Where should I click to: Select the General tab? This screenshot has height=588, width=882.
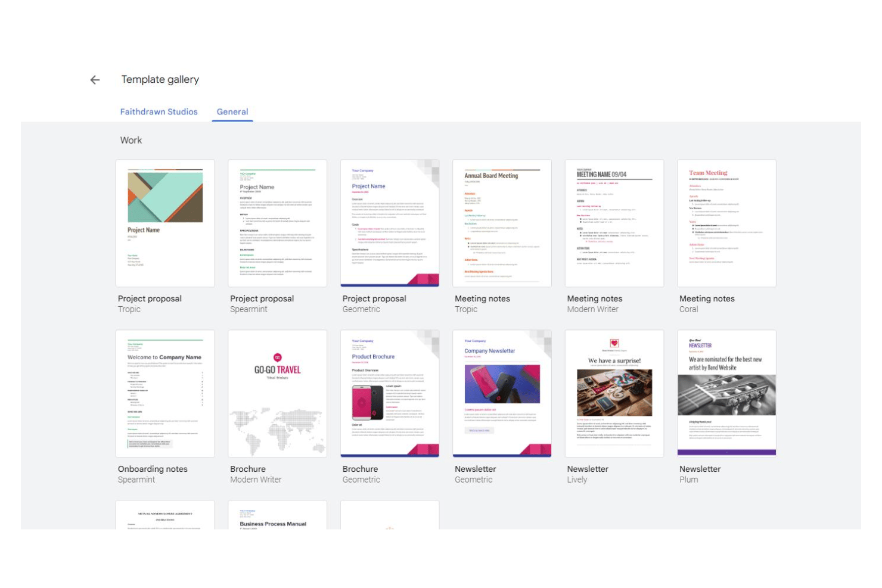pyautogui.click(x=232, y=112)
